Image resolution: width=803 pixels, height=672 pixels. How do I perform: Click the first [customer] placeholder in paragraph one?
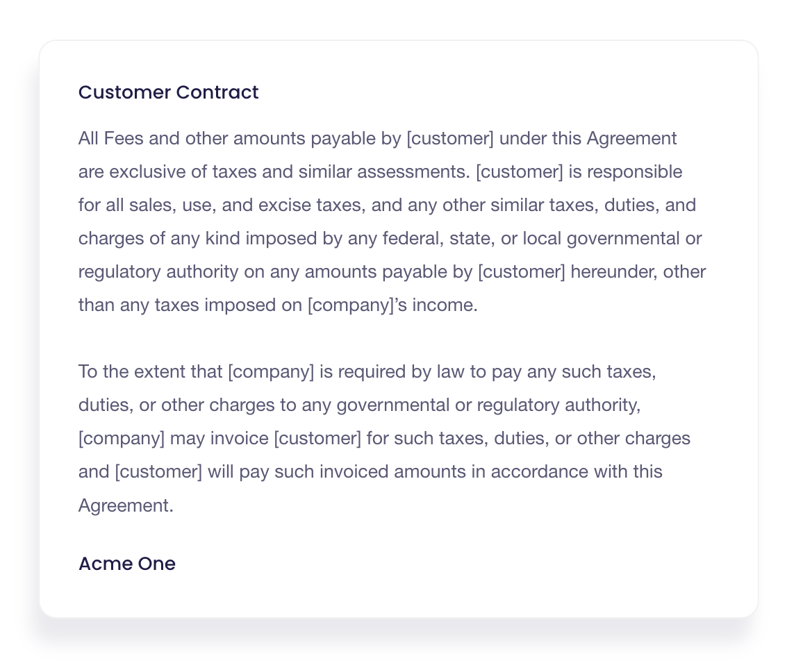tap(450, 138)
